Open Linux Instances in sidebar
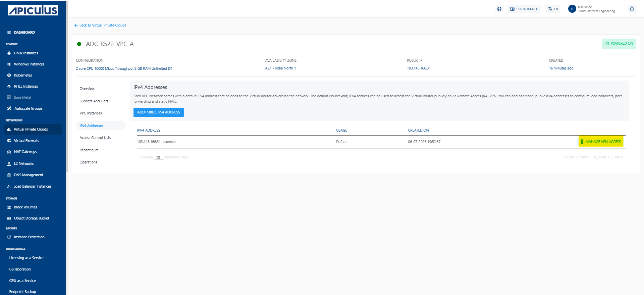This screenshot has width=644, height=295. [26, 53]
